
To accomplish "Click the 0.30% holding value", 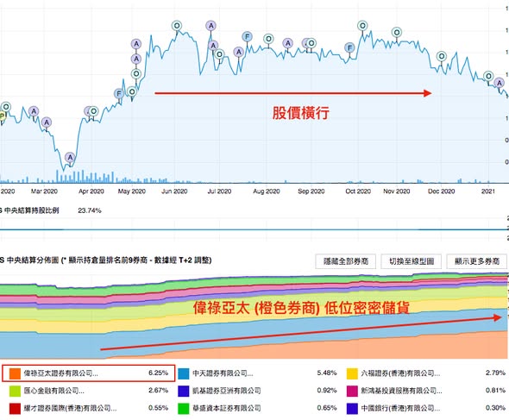I will coord(495,408).
